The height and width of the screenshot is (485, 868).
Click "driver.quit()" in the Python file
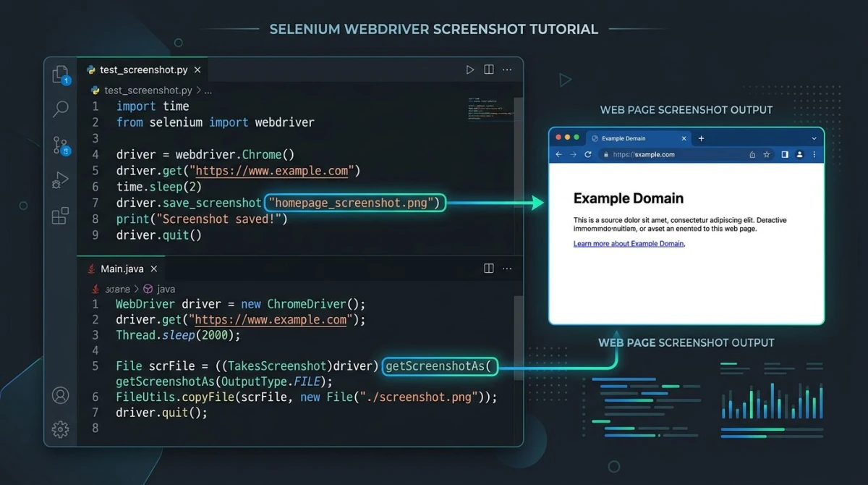pos(159,235)
